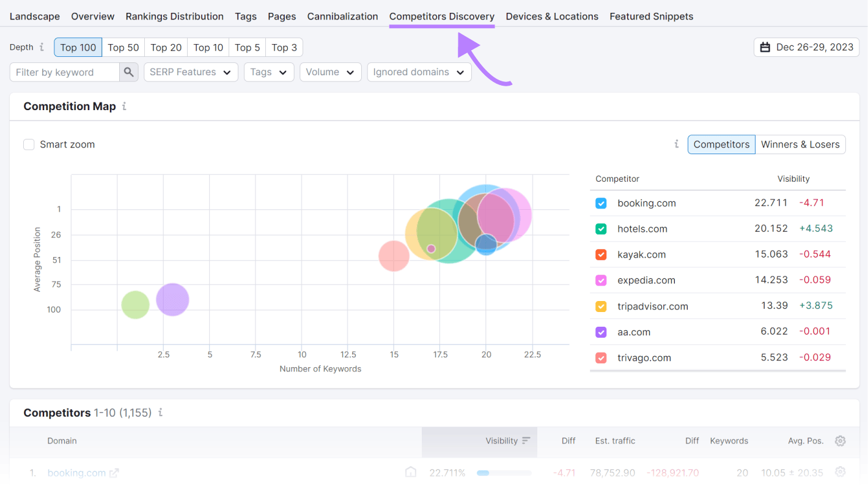Switch to the Devices & Locations tab
Image resolution: width=868 pixels, height=487 pixels.
click(552, 17)
